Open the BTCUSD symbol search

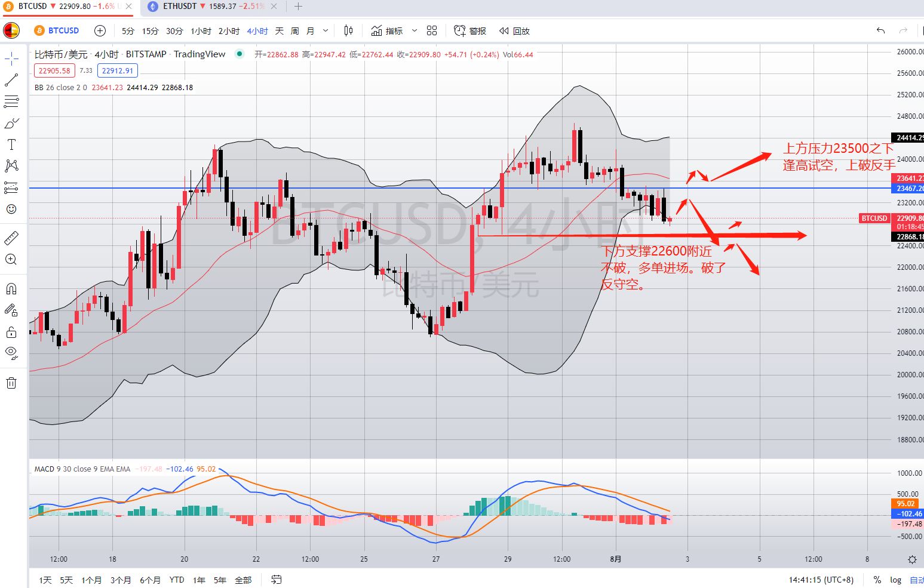tap(57, 30)
